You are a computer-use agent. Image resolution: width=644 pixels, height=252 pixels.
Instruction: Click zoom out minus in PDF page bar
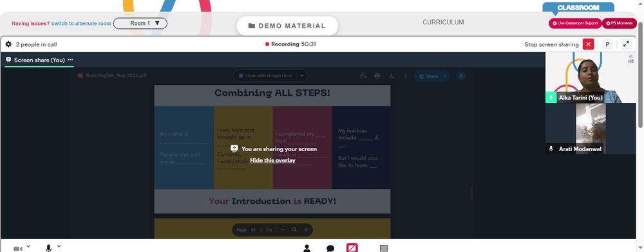[283, 230]
